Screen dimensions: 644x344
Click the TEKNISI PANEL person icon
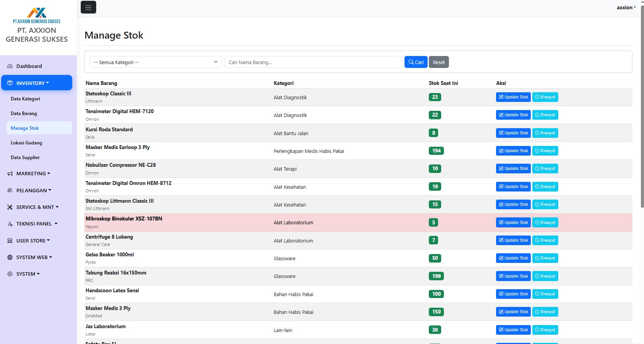(10, 224)
